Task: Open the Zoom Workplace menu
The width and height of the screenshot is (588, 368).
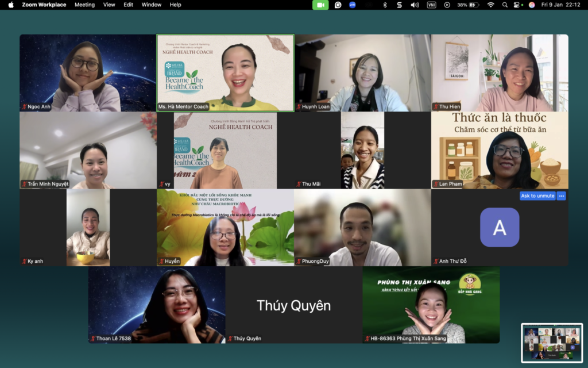Action: (x=44, y=5)
